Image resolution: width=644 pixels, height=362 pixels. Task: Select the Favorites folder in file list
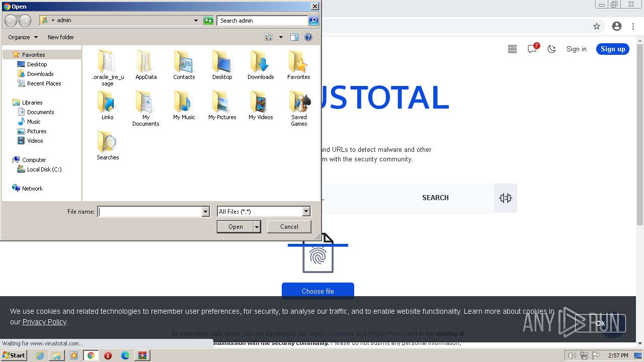(x=299, y=65)
